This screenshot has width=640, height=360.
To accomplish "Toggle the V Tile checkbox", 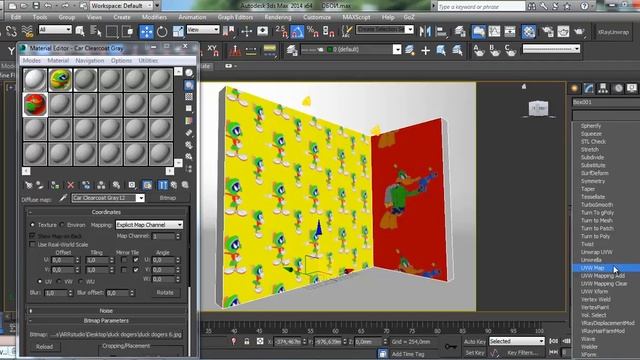I will point(136,270).
